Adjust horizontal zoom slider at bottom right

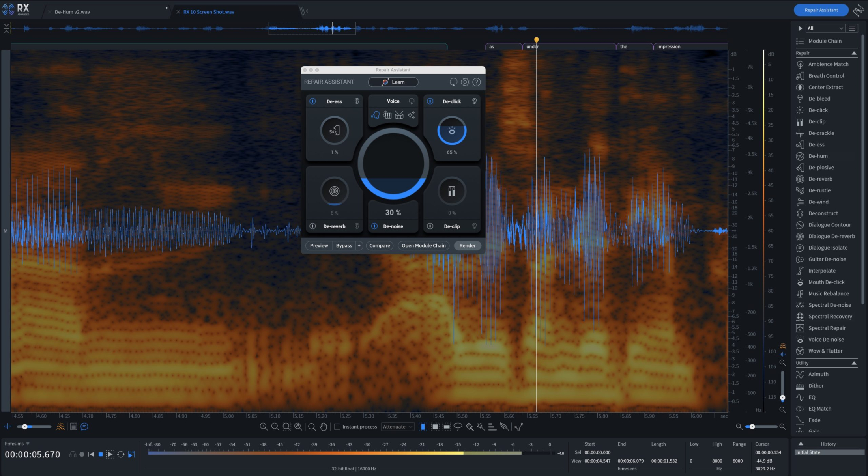[752, 427]
